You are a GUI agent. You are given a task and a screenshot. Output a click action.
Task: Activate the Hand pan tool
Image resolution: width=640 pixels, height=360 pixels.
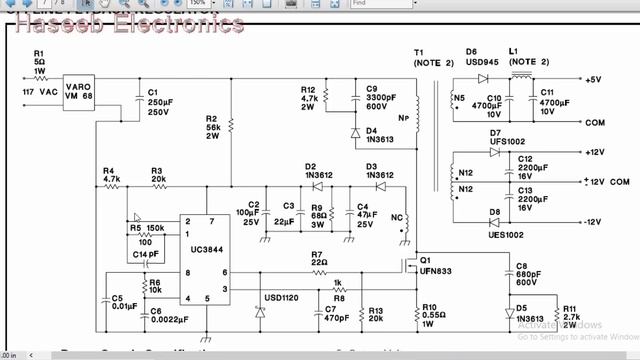point(104,3)
